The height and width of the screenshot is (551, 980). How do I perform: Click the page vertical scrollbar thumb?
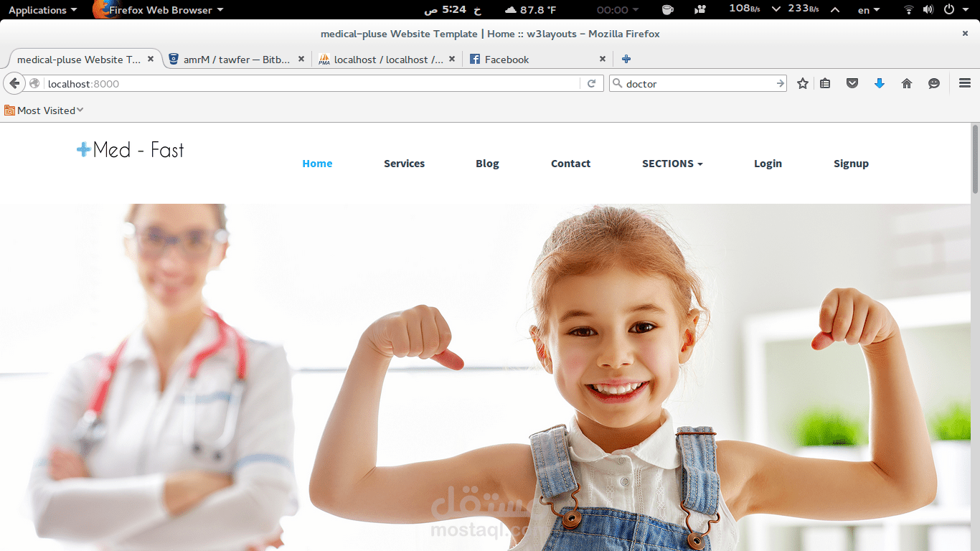click(975, 159)
